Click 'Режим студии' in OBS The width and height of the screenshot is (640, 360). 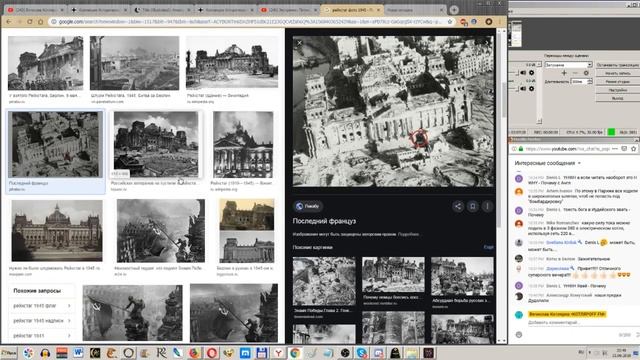coord(618,82)
